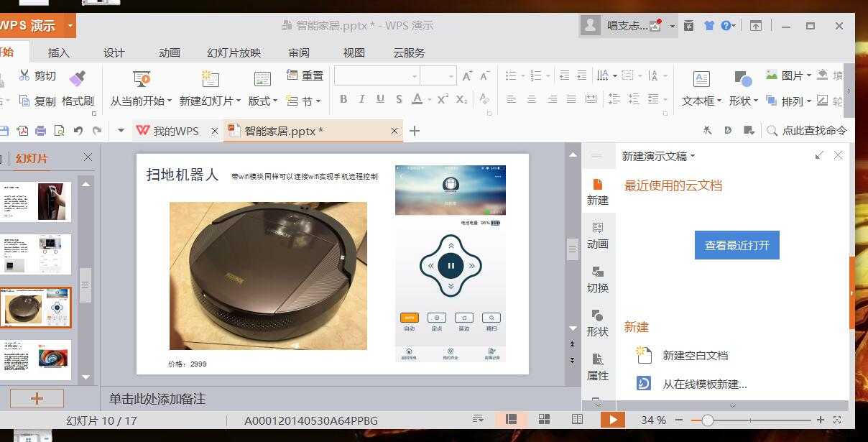Image resolution: width=868 pixels, height=442 pixels.
Task: Switch to Reading view in status bar
Action: (x=577, y=420)
